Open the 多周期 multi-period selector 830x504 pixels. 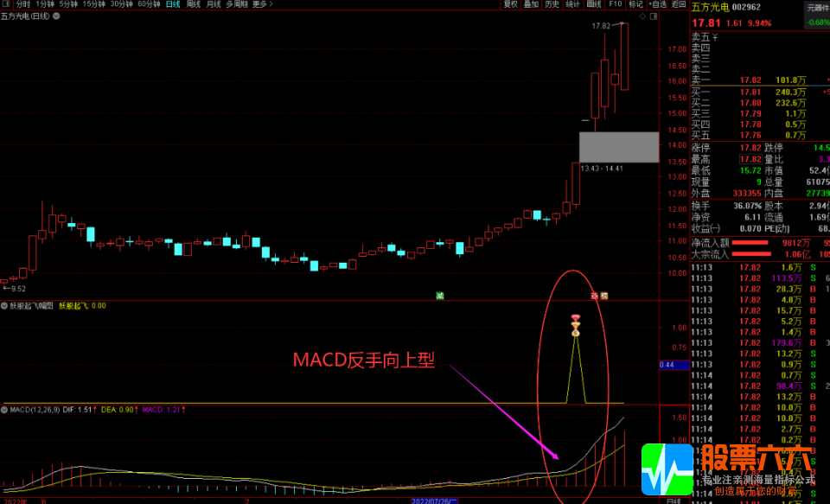[236, 4]
